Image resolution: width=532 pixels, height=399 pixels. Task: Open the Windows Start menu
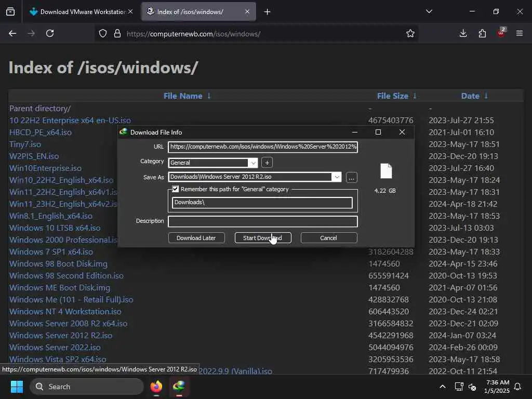17,387
